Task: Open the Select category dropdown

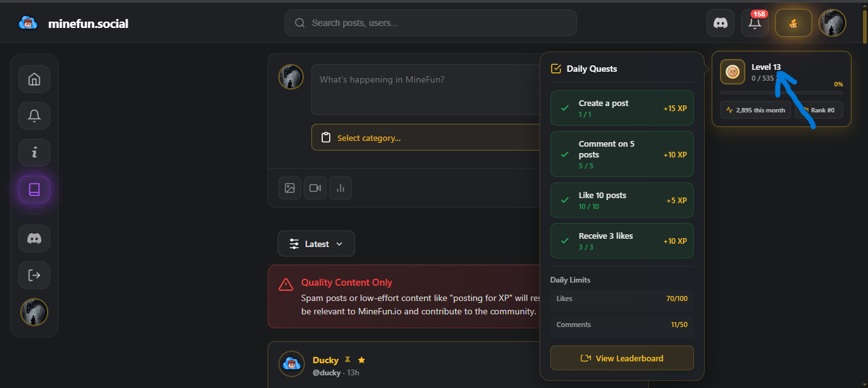Action: (426, 138)
